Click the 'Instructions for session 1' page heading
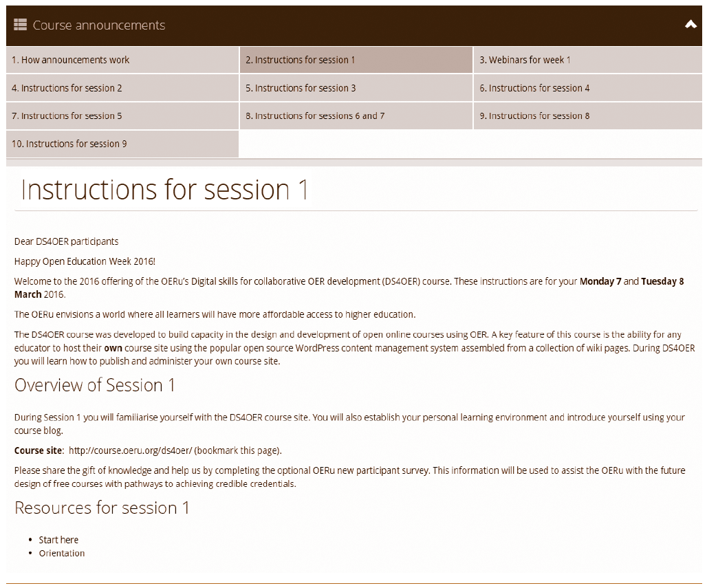Viewport: 707px width, 588px height. click(165, 190)
